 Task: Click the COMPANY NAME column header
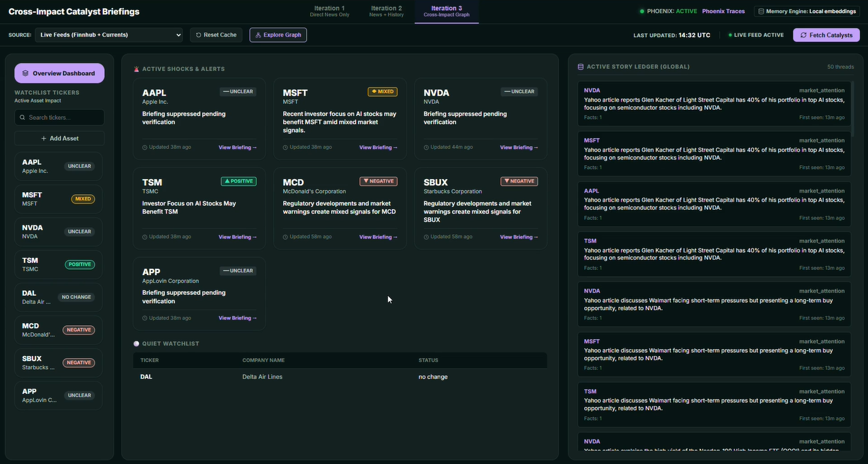(x=264, y=360)
